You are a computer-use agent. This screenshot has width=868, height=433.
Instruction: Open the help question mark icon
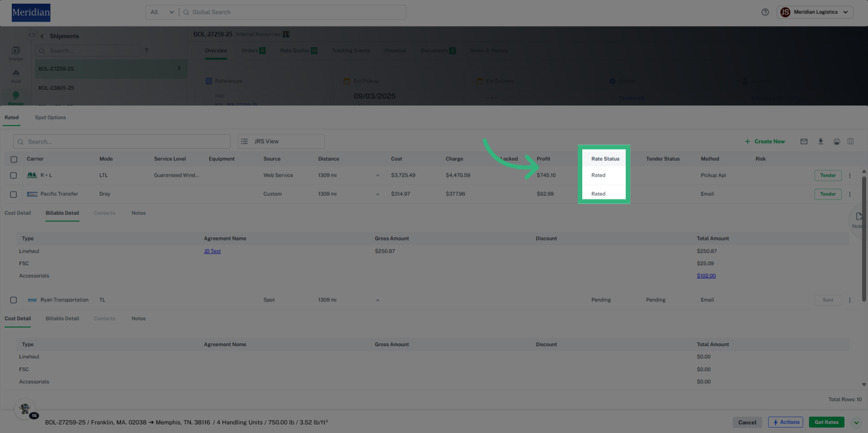pos(765,12)
